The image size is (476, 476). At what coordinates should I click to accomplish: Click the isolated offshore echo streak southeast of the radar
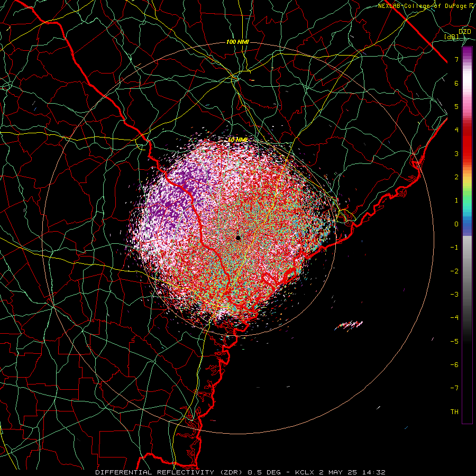[349, 325]
